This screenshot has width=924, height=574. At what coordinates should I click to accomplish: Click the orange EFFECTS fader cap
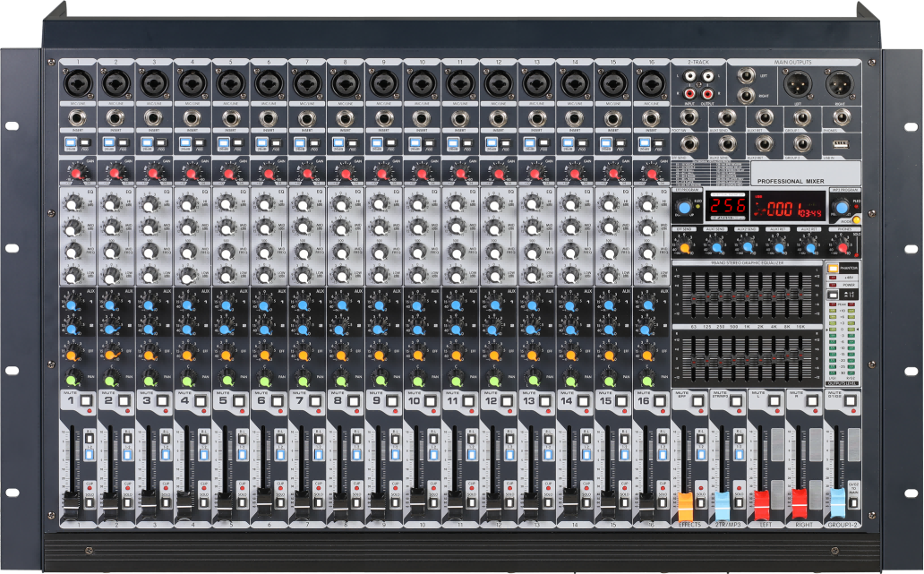(x=686, y=501)
